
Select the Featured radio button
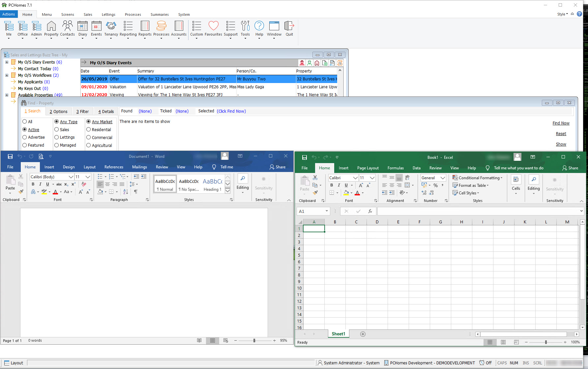25,145
